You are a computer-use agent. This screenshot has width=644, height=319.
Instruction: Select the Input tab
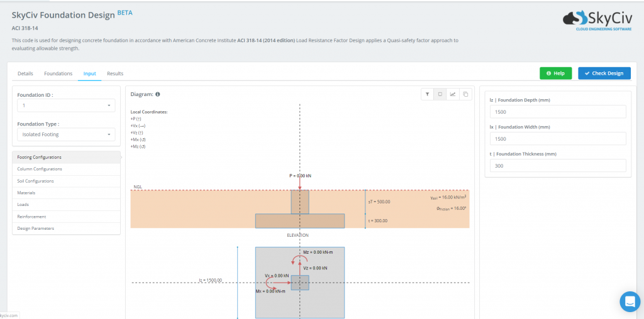click(x=89, y=74)
